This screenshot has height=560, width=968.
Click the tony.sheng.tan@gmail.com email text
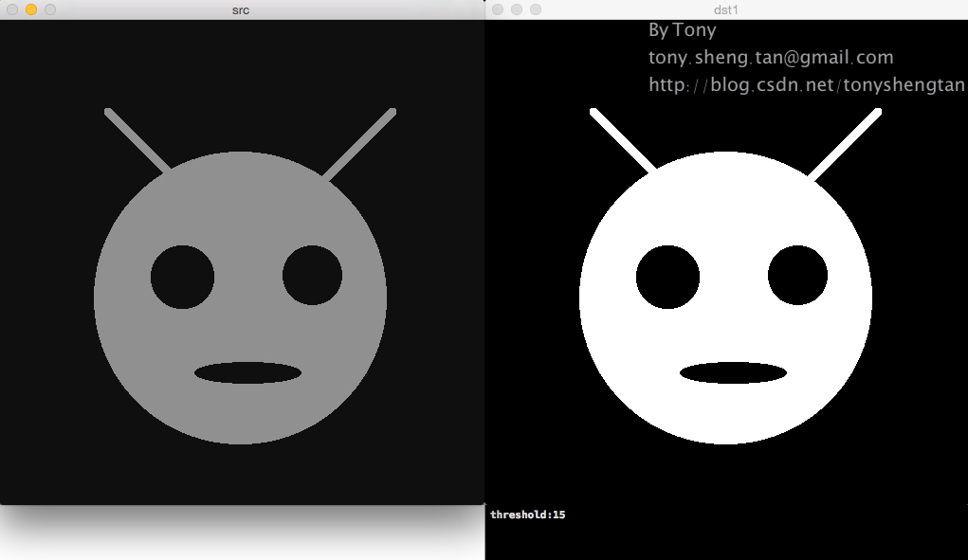click(x=771, y=58)
